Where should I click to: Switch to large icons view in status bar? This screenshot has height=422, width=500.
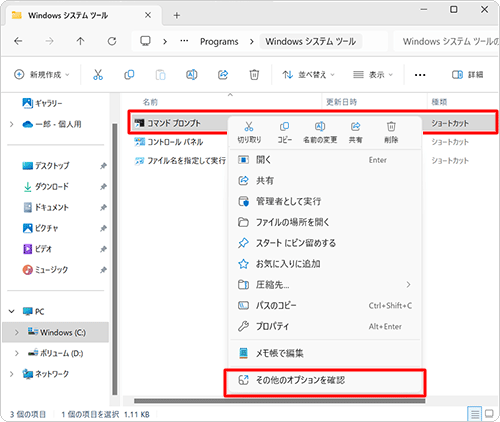(x=489, y=414)
